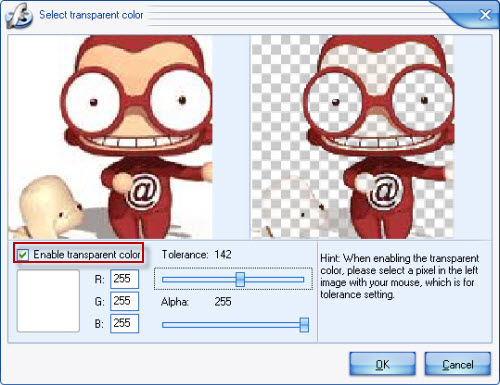
Task: Confirm with the OK button
Action: coord(382,364)
